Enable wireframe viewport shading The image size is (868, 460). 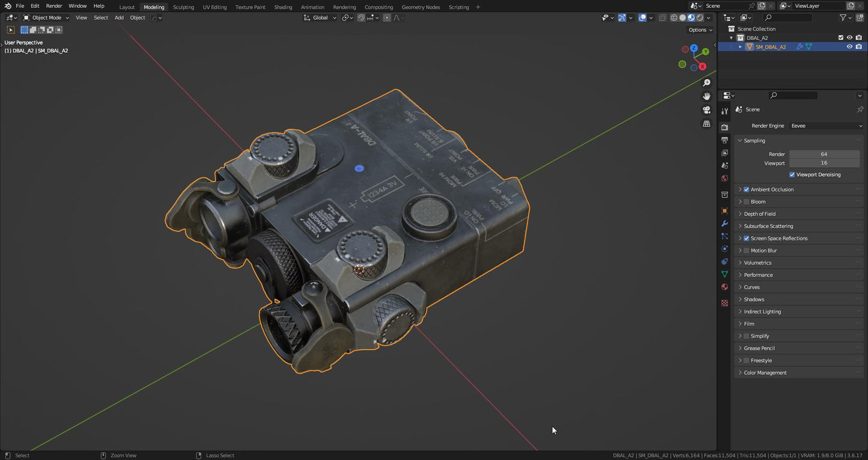[x=674, y=18]
